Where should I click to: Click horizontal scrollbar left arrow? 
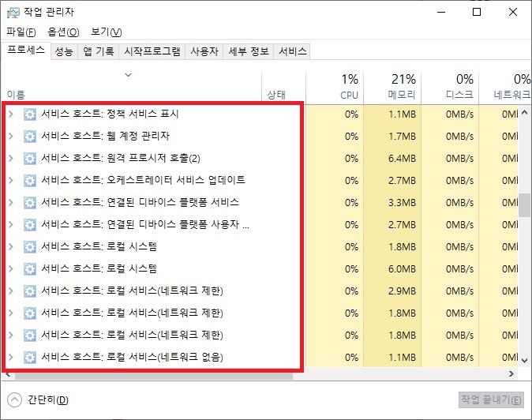9,374
